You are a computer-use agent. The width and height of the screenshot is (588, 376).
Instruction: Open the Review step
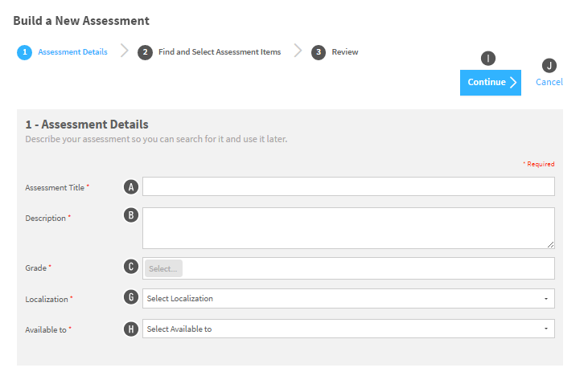coord(344,52)
